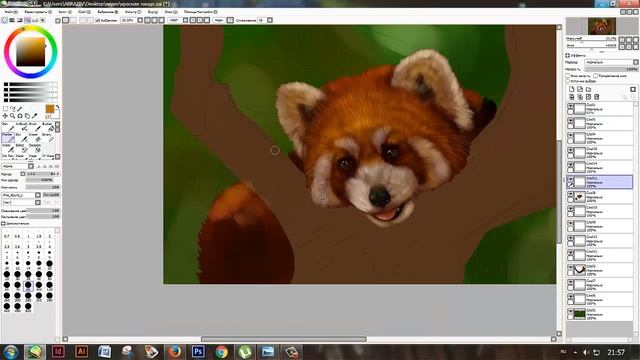Select the magic wand tool
This screenshot has width=640, height=360.
(x=20, y=109)
